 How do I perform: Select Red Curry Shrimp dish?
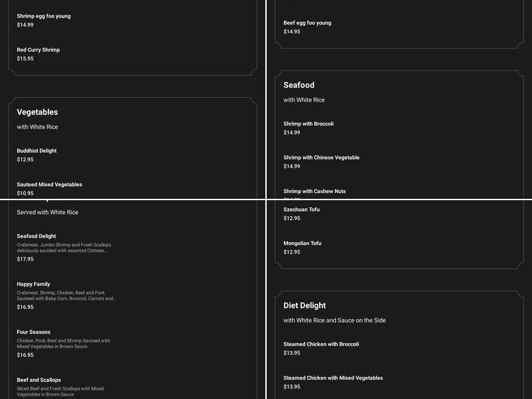coord(39,50)
